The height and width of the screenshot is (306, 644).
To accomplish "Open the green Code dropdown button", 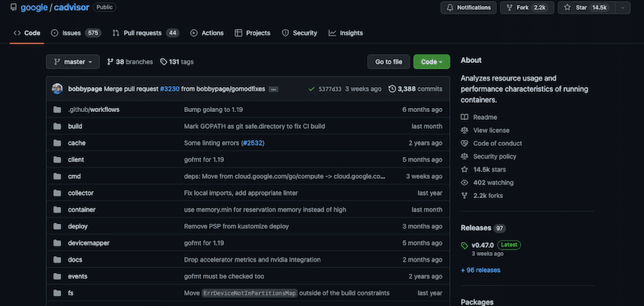I will [x=431, y=62].
